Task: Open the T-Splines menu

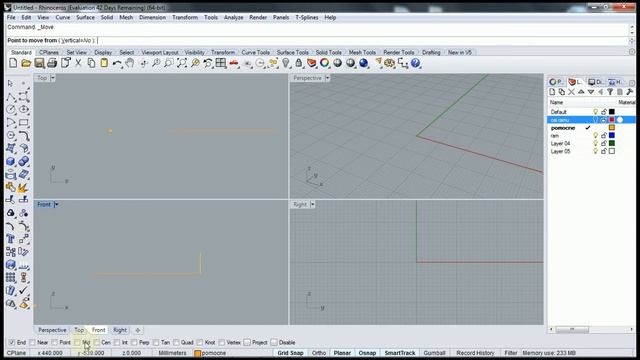Action: pos(307,18)
